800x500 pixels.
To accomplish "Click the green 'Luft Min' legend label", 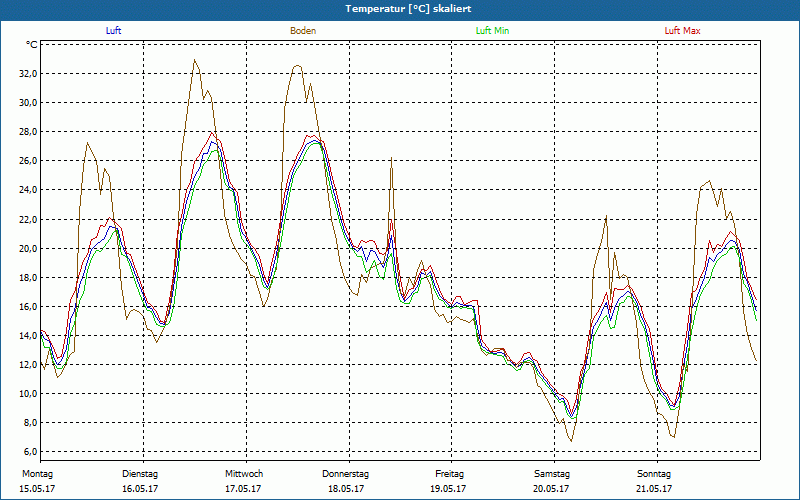I will (x=492, y=31).
